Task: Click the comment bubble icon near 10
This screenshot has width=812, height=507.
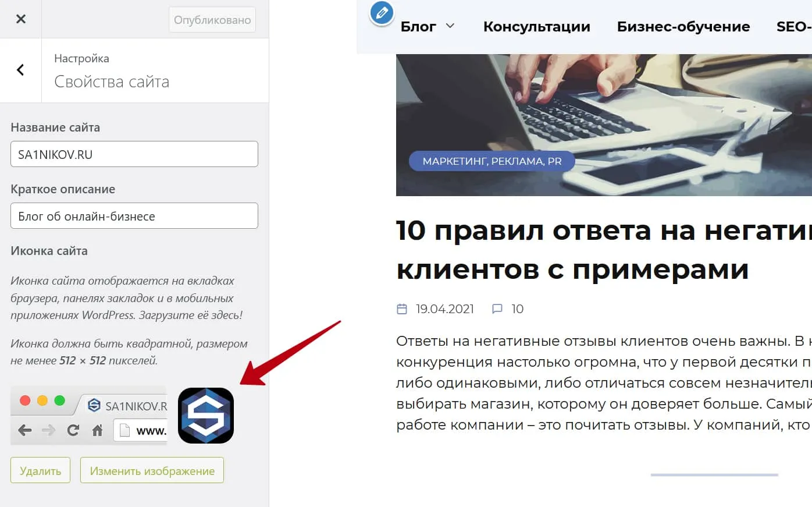Action: pos(497,309)
